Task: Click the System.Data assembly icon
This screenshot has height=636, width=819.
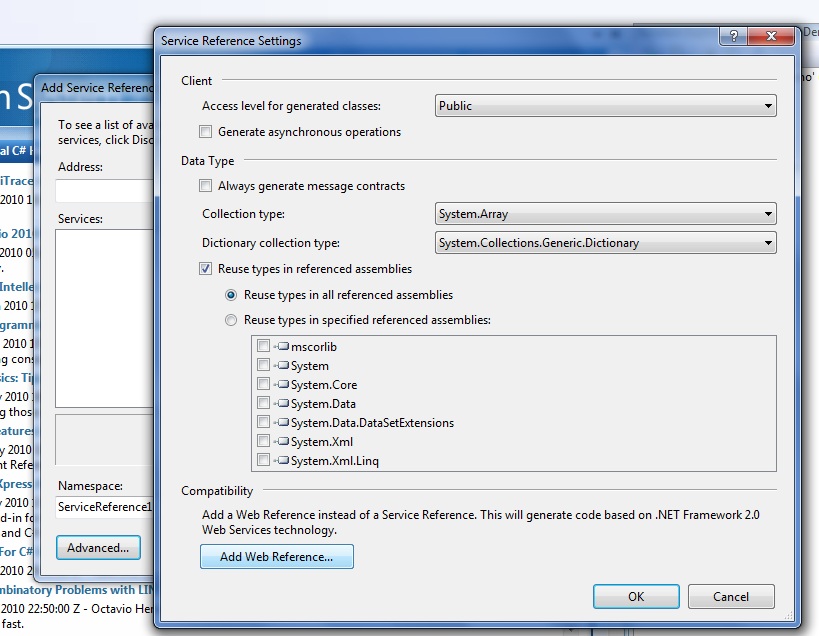Action: pos(282,404)
